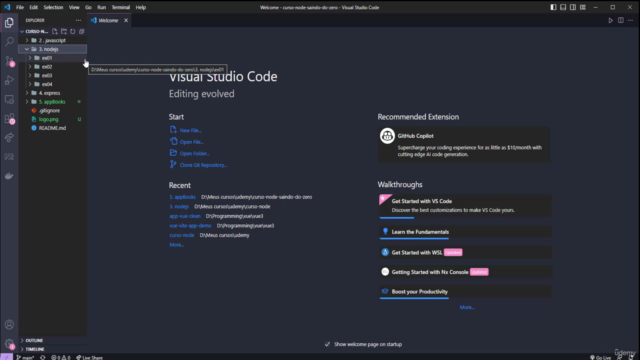
Task: Click the Split Editor icon
Action: [x=620, y=20]
